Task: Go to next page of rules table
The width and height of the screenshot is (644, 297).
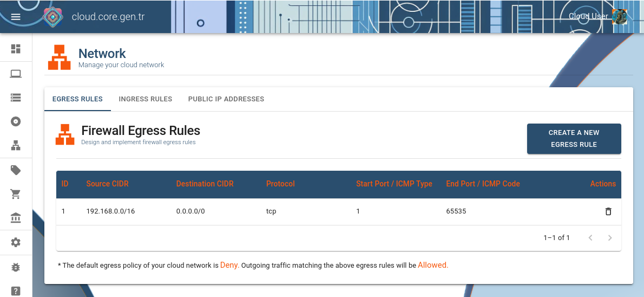Action: click(610, 237)
